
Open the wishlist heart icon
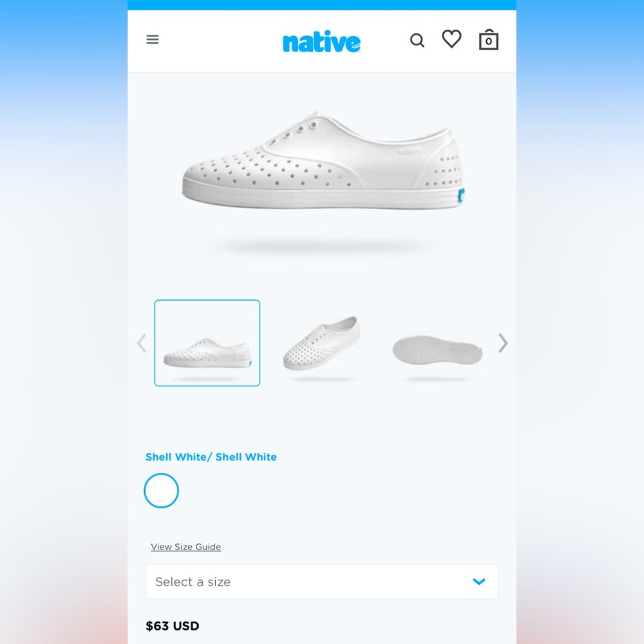[x=451, y=39]
